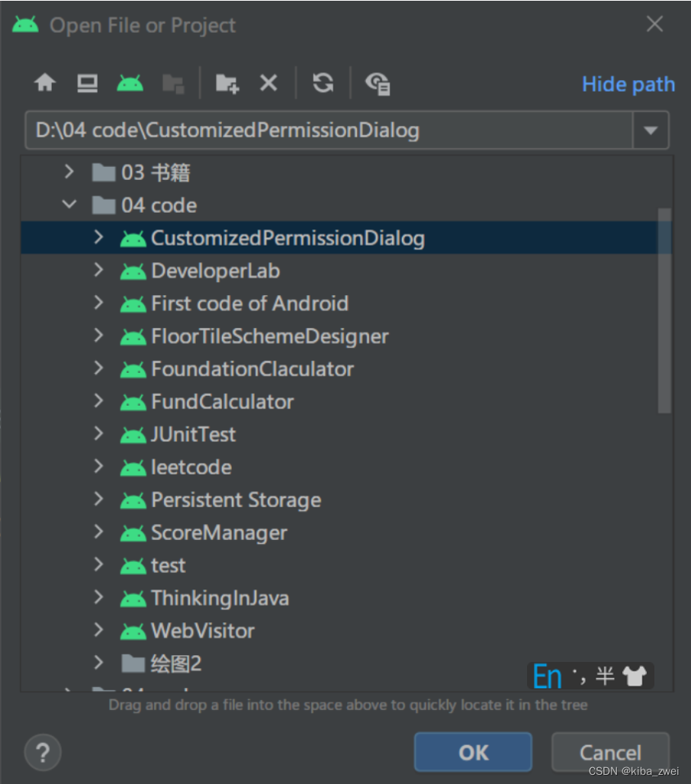Click the Android icon beside FundCalculator
Image resolution: width=691 pixels, height=784 pixels.
[x=133, y=403]
